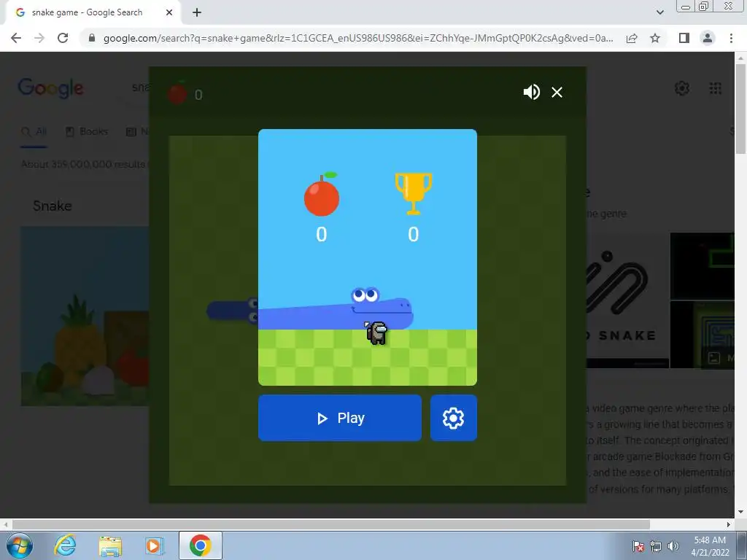Screen dimensions: 747x560
Task: Click the Google logo
Action: (x=50, y=88)
